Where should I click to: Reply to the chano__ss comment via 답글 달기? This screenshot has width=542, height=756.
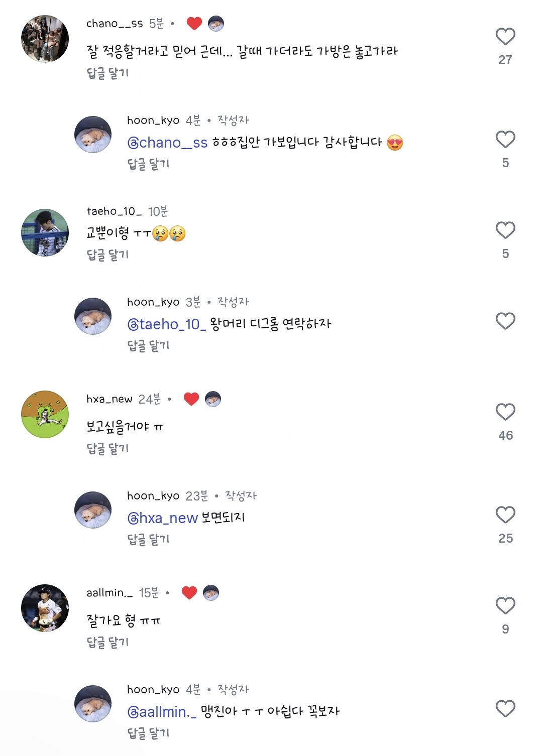pos(107,73)
